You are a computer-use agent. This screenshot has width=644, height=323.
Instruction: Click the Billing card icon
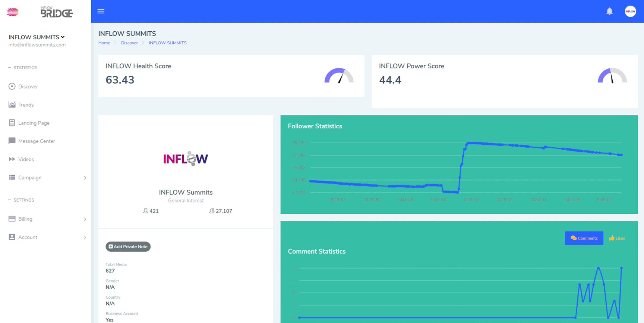(12, 219)
